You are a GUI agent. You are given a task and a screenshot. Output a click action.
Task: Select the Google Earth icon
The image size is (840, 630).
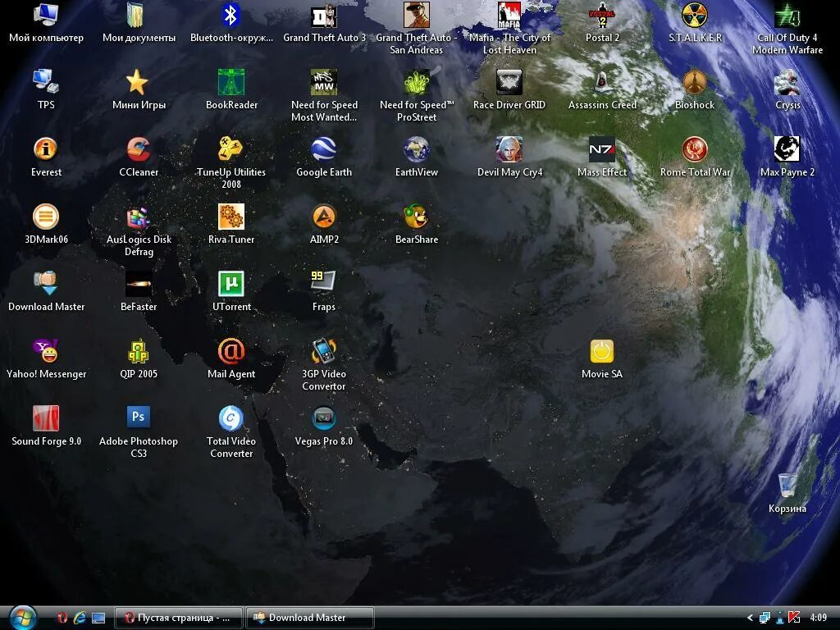[324, 149]
